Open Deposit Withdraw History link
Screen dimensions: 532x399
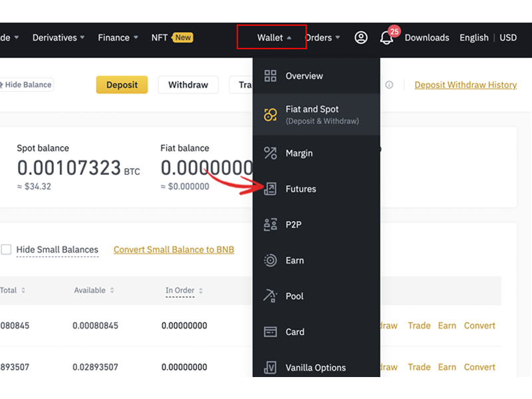click(x=465, y=85)
